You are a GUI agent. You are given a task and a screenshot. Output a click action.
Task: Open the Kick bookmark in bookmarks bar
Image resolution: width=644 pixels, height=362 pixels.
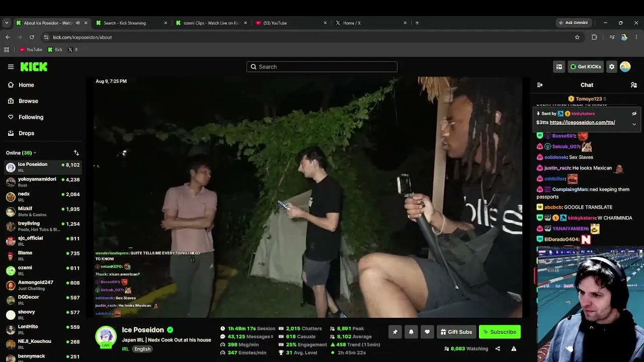coord(55,49)
